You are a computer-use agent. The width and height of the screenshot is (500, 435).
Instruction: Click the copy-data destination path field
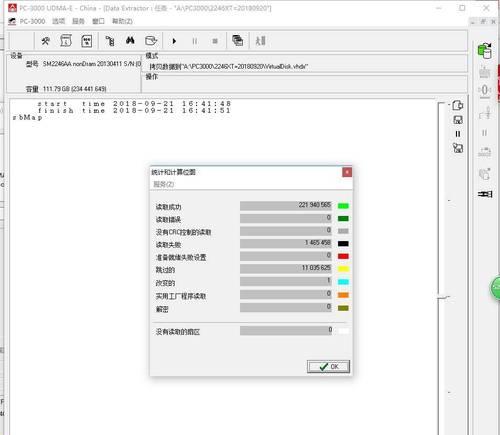point(304,67)
